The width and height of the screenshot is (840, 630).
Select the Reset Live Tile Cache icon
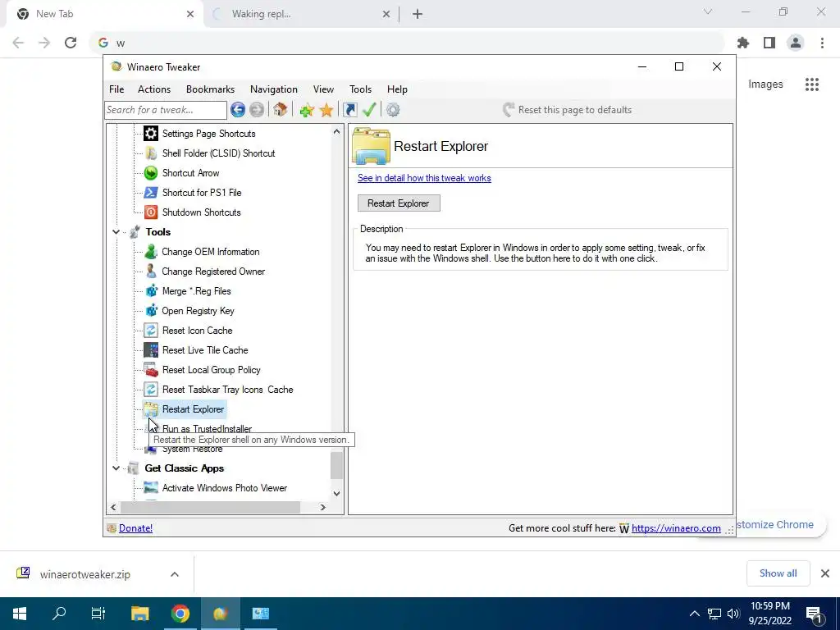(151, 350)
